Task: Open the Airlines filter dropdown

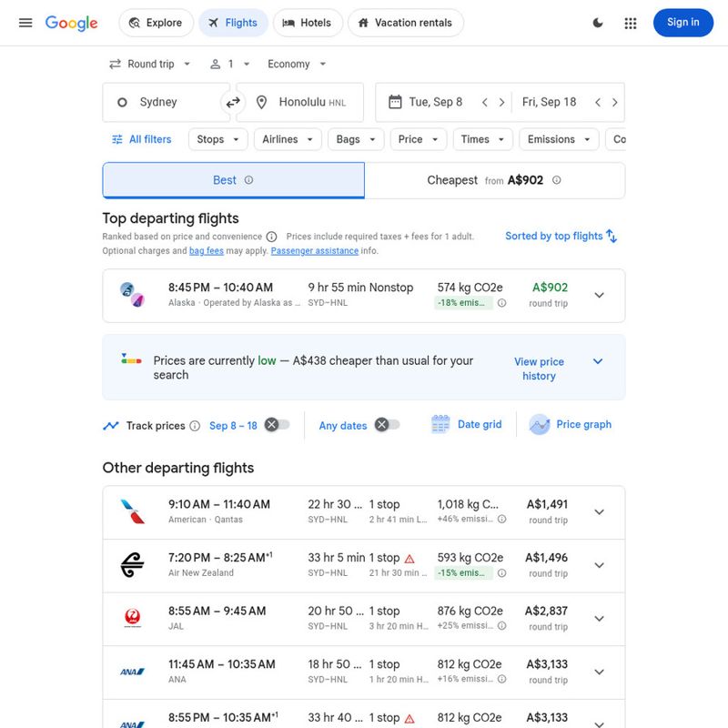Action: pyautogui.click(x=288, y=139)
